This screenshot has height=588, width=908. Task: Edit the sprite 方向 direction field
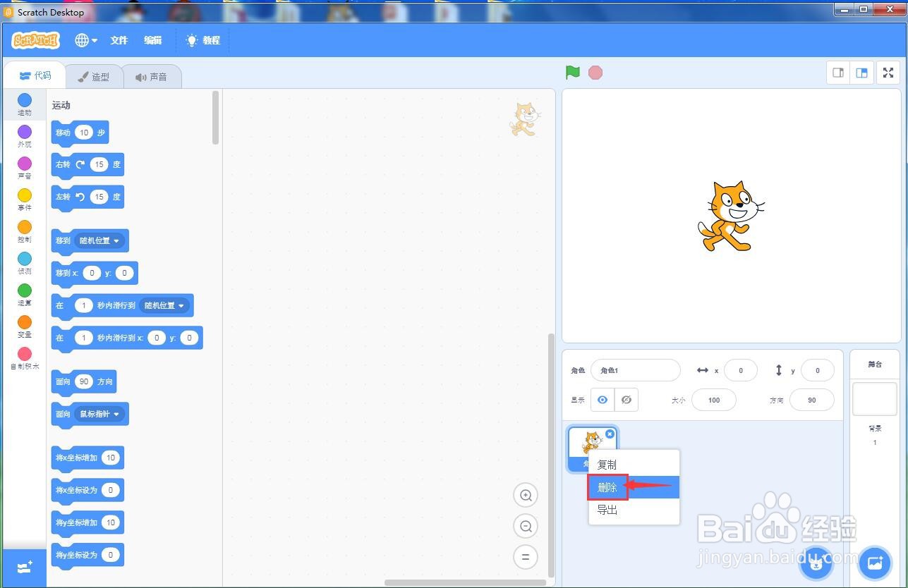(812, 400)
